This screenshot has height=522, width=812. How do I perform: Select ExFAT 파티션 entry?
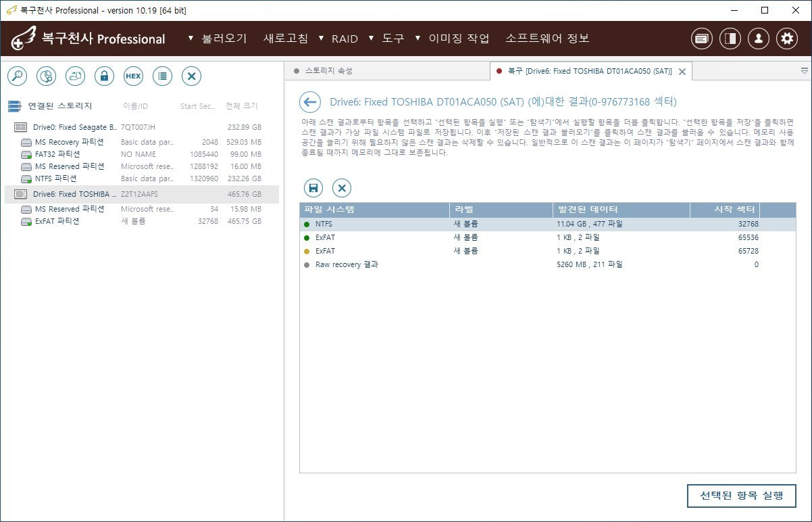click(142, 221)
